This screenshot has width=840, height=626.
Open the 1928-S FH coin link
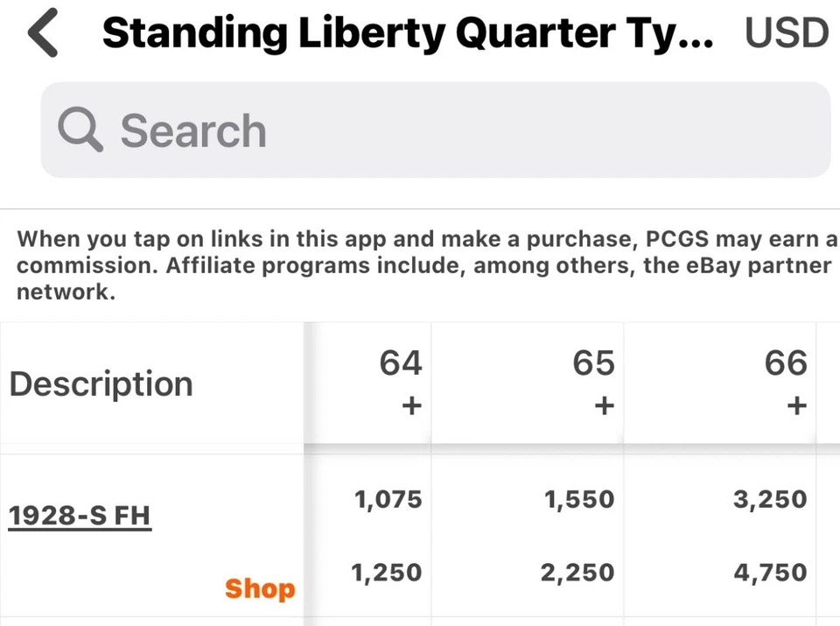coord(80,515)
